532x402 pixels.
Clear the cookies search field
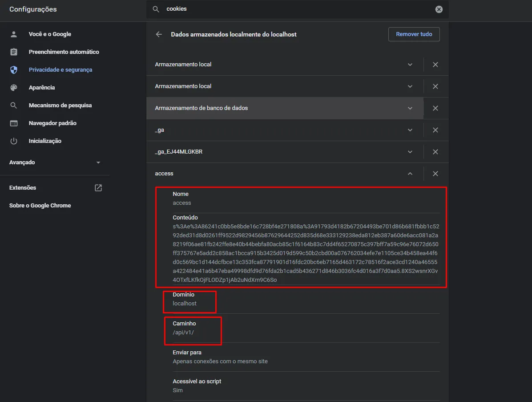tap(439, 9)
